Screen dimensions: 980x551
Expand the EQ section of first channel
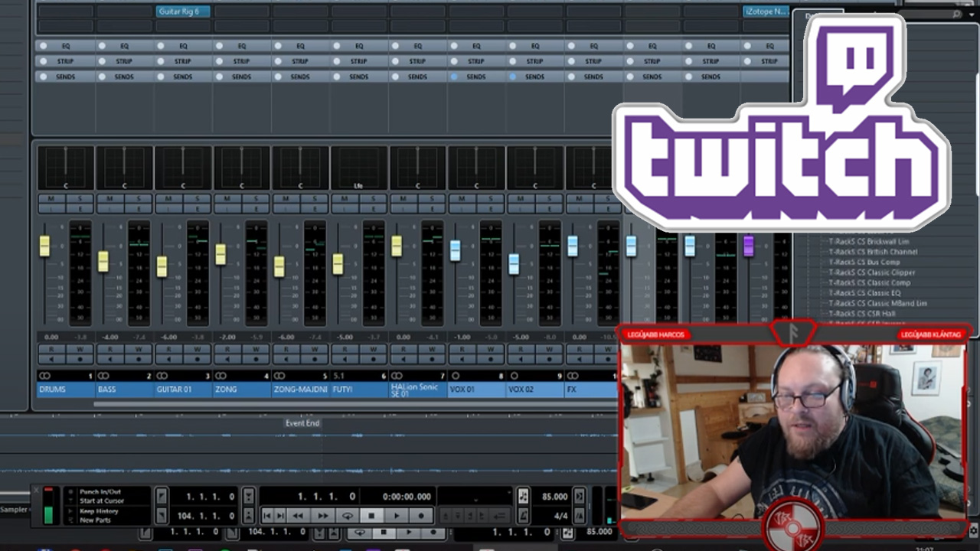coord(65,46)
